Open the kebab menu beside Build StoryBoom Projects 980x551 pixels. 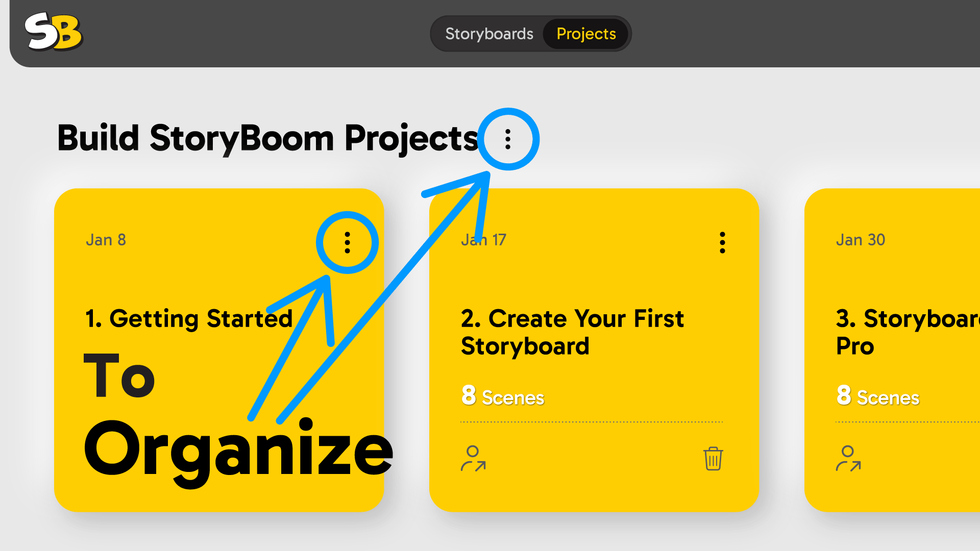pyautogui.click(x=508, y=138)
